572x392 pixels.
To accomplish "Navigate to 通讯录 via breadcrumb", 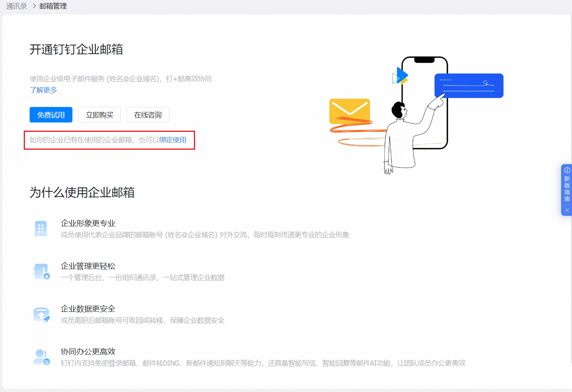I will 16,6.
